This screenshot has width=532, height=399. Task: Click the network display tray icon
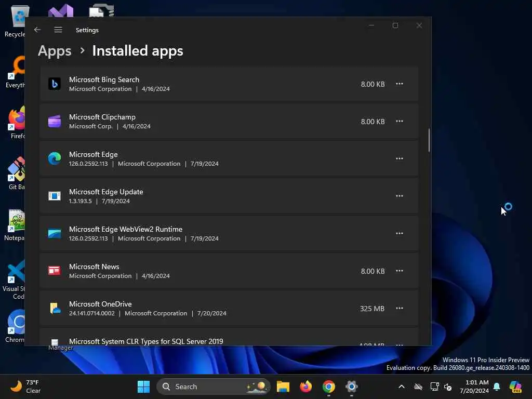[x=434, y=387]
